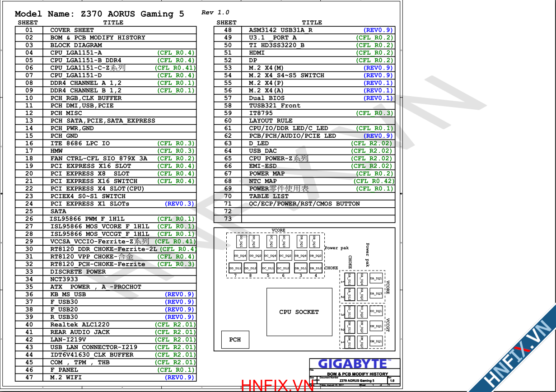Viewport: 556px width, 392px height.
Task: Click the CPU SOCKET block in diagram
Action: 299,312
